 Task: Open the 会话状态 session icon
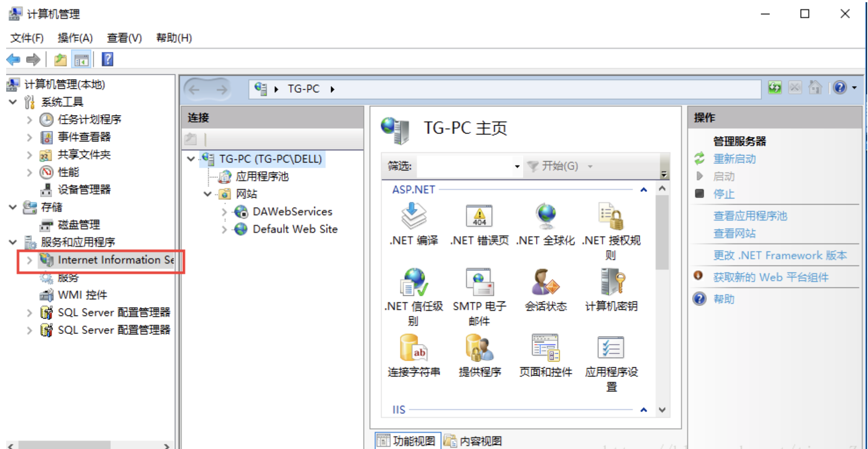546,282
